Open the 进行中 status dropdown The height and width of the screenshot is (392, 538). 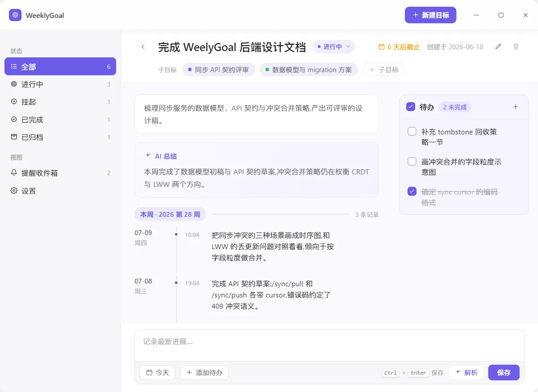(x=334, y=47)
